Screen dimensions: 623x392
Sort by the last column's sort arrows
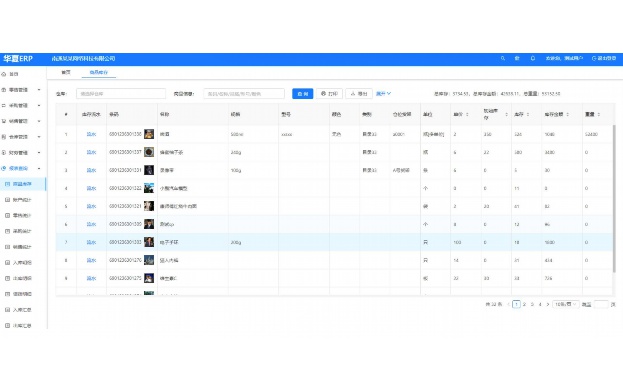tap(599, 114)
